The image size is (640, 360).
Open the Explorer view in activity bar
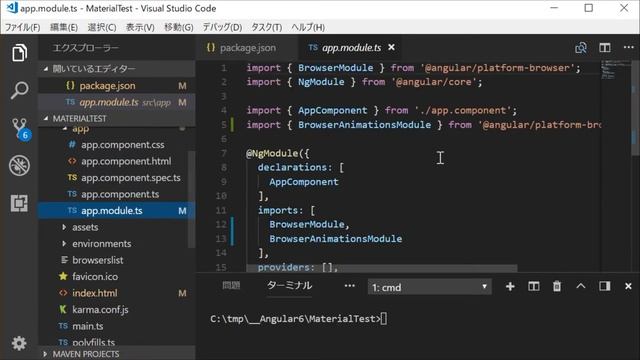[19, 53]
